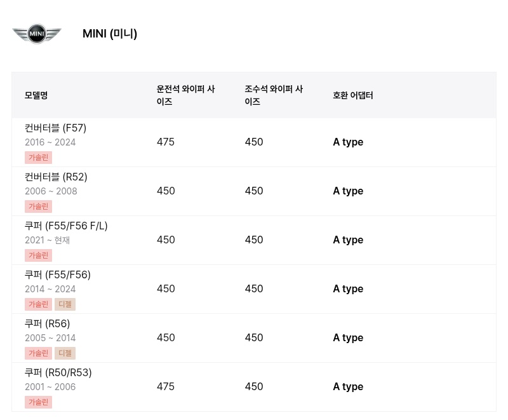Click the MINI winged logo icon
508x420 pixels.
pyautogui.click(x=37, y=34)
